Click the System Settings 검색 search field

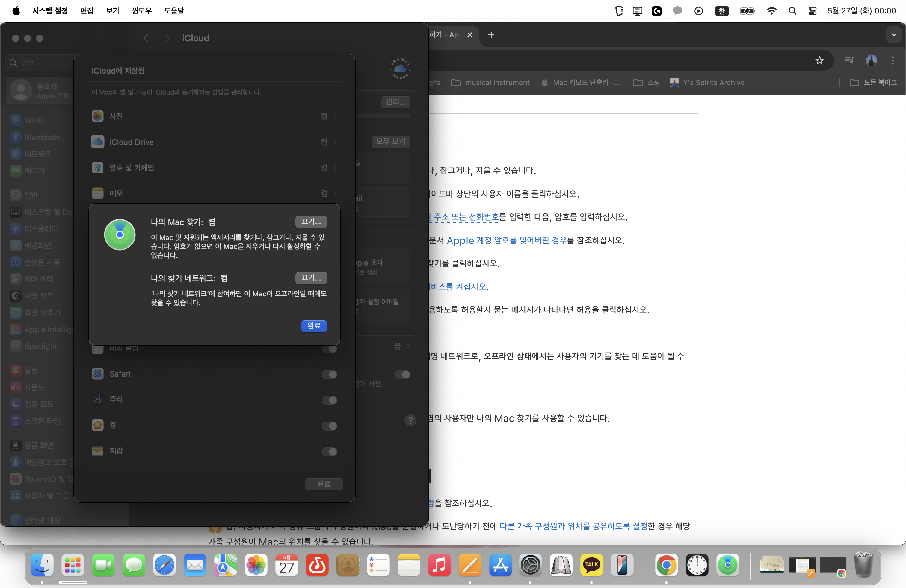point(40,63)
